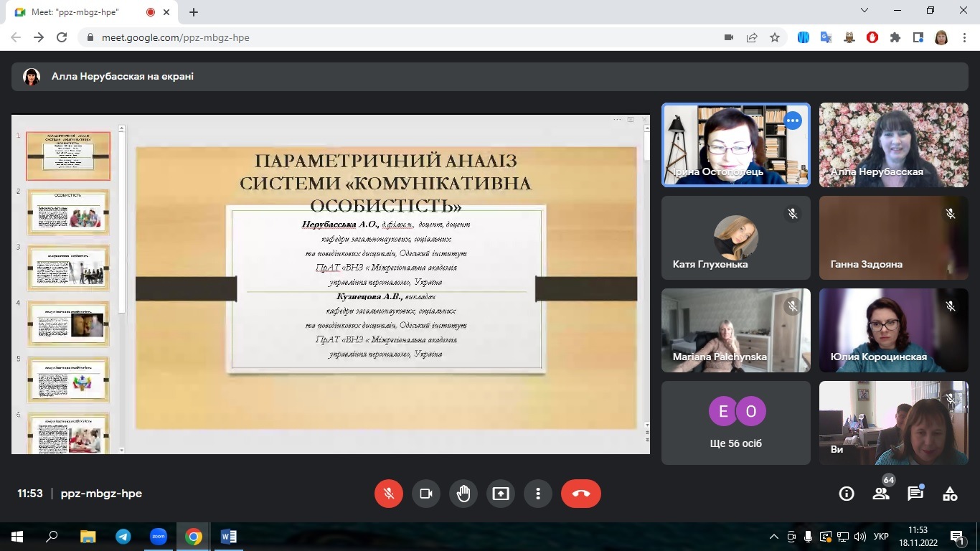The image size is (980, 551).
Task: Leave the call with red button
Action: coord(581,494)
